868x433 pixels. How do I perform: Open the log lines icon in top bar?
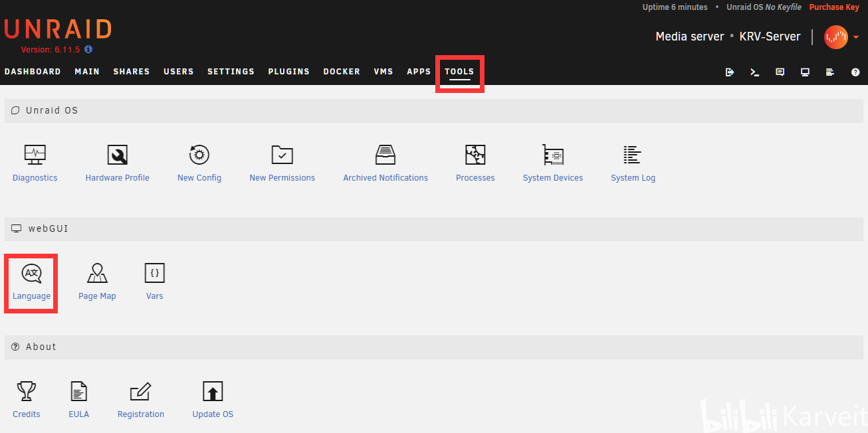[830, 72]
